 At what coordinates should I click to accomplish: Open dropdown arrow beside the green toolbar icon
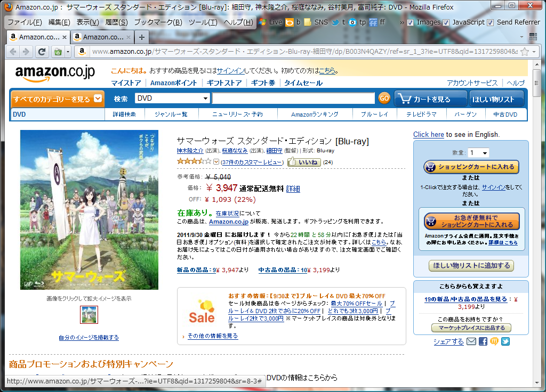click(x=68, y=52)
